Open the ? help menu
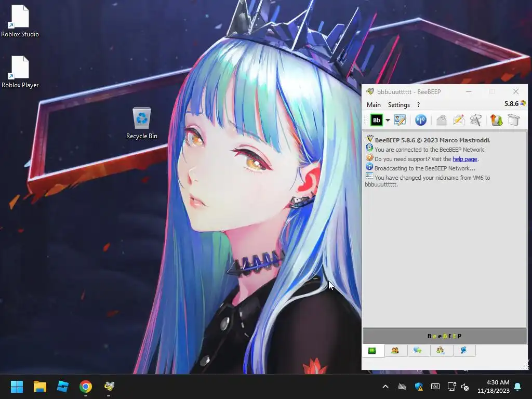 pos(418,105)
